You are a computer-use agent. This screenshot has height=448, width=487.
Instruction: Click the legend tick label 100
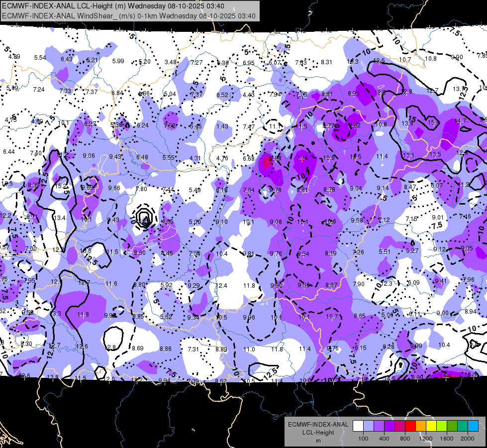[x=363, y=439]
